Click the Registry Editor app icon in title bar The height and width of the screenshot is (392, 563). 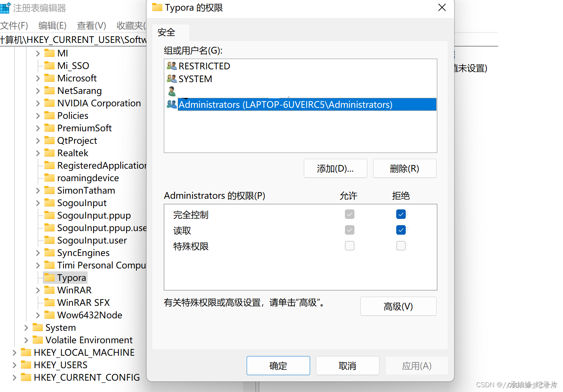[5, 8]
